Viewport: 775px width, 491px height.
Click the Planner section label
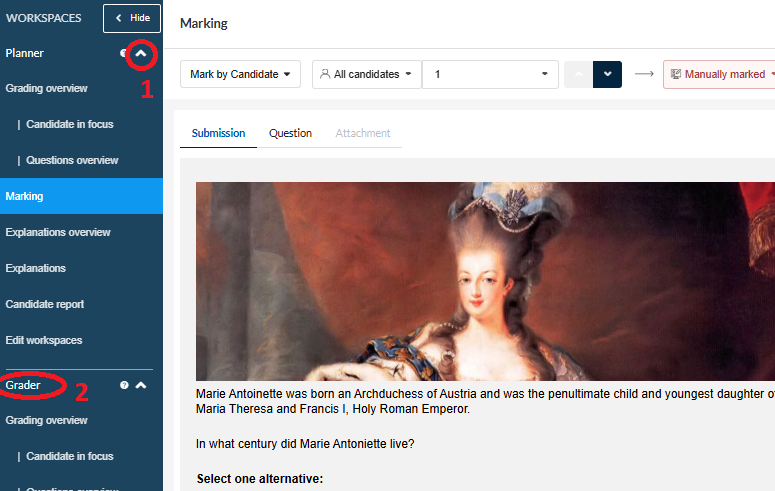25,53
